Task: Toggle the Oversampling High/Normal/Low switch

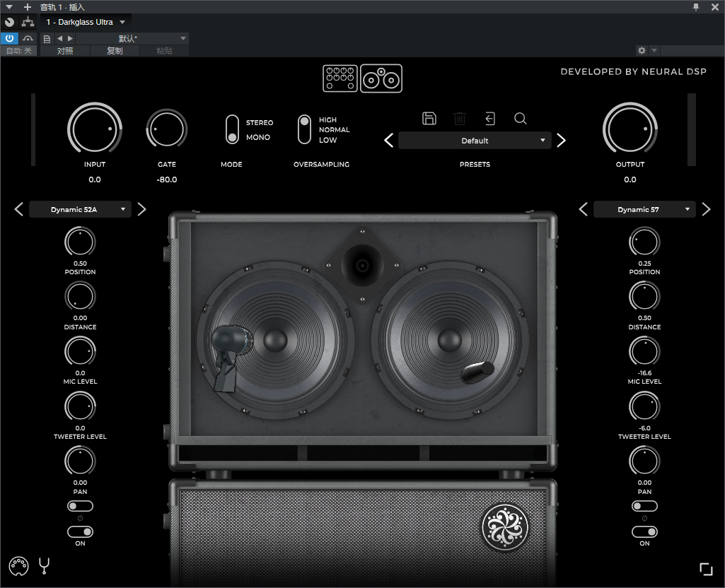Action: tap(304, 129)
